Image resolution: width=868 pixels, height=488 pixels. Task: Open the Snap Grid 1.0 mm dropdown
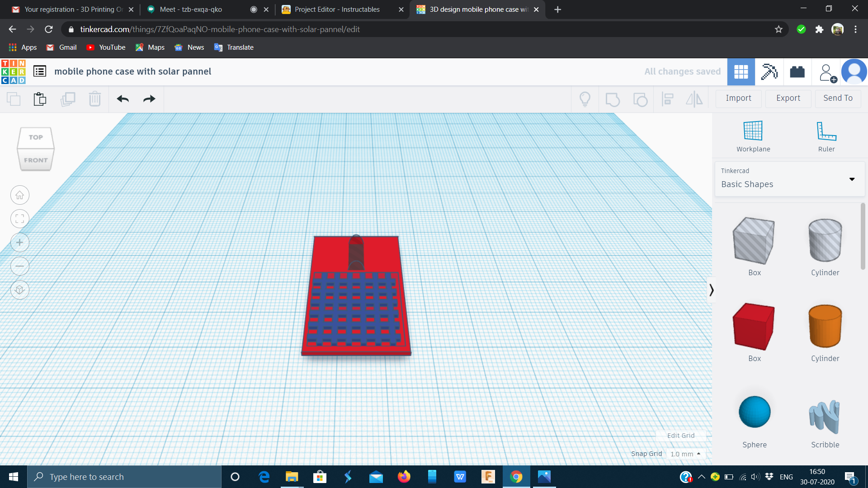tap(685, 454)
